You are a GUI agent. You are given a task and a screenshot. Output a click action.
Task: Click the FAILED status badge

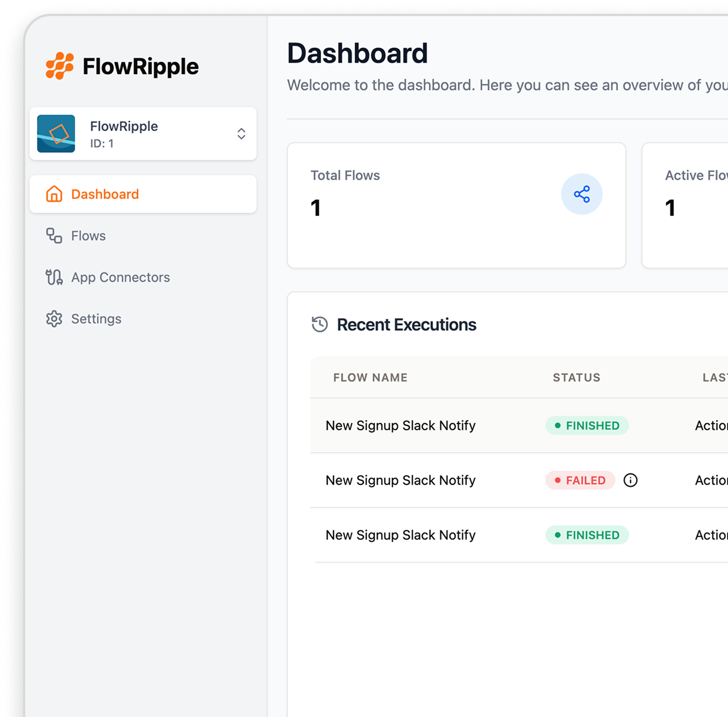pyautogui.click(x=580, y=480)
